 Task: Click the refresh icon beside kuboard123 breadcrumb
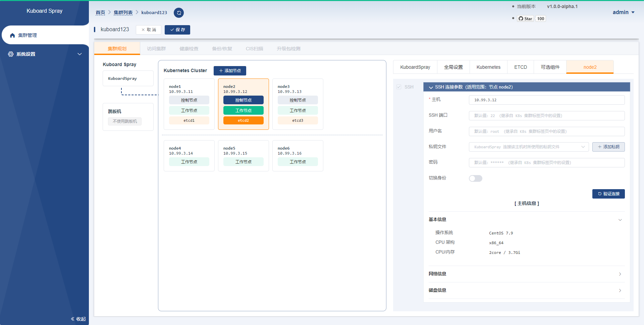[179, 13]
